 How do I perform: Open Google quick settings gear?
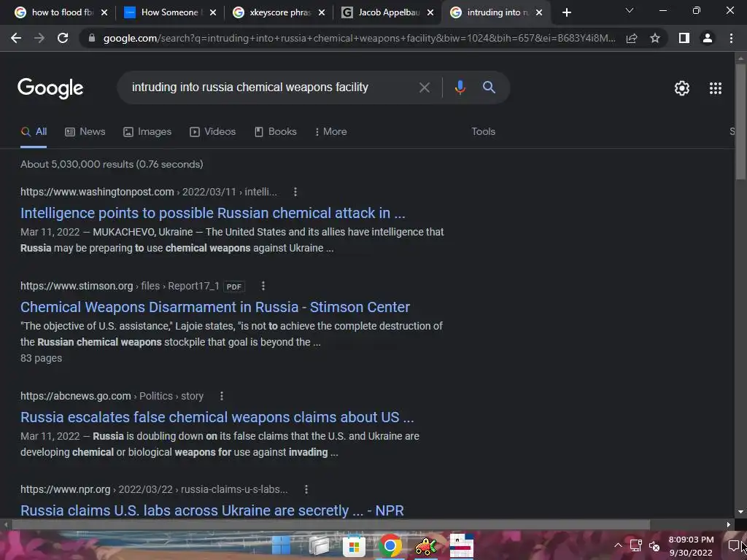coord(682,88)
